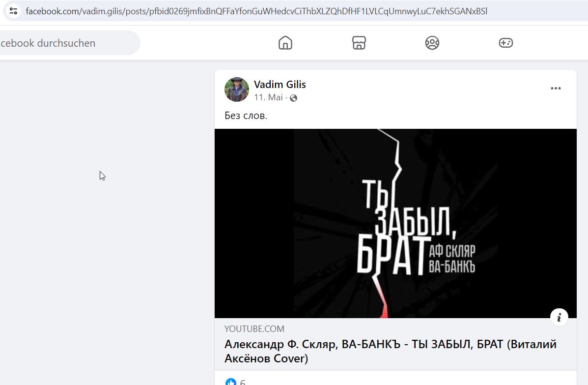This screenshot has width=588, height=385.
Task: Open Vadim Gilis profile picture
Action: [x=237, y=89]
